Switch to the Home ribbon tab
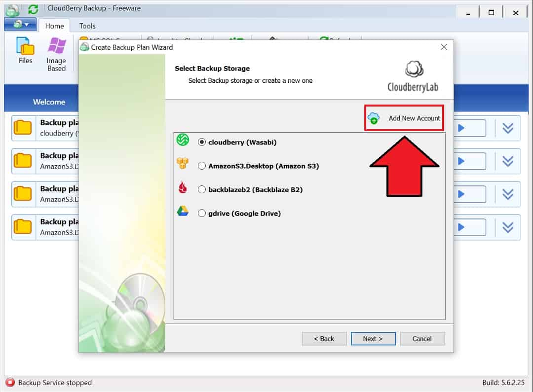The height and width of the screenshot is (392, 533). click(x=54, y=26)
